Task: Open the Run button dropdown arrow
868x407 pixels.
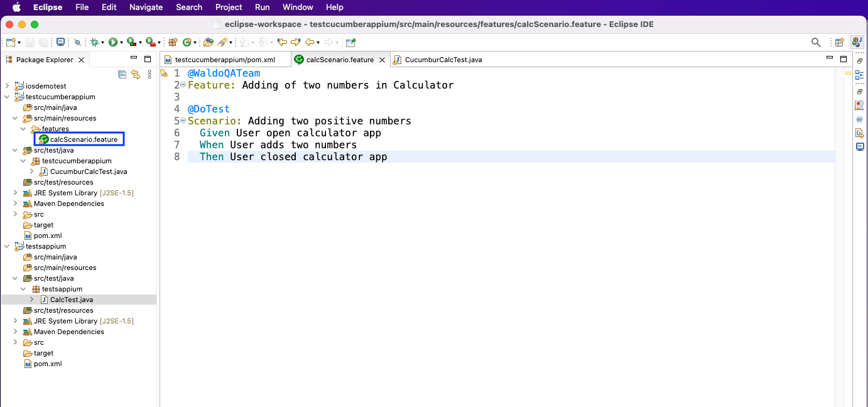Action: (121, 42)
